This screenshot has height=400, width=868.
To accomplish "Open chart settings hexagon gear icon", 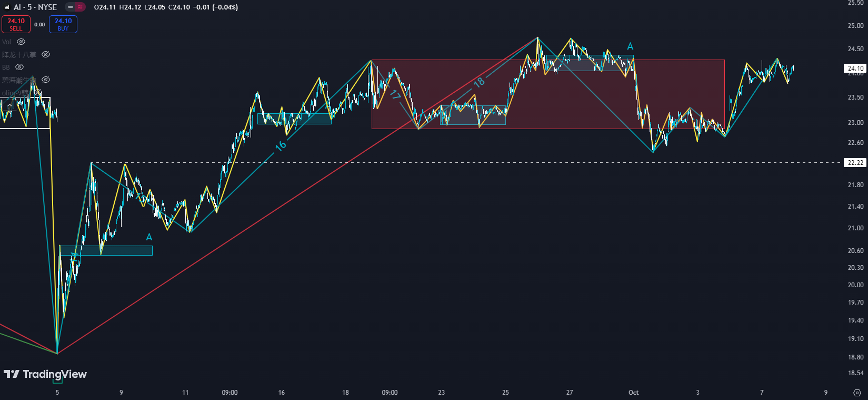I will [x=857, y=393].
